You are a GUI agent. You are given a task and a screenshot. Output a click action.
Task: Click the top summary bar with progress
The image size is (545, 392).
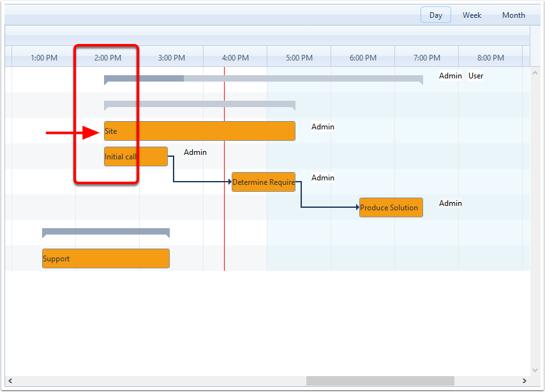[x=264, y=80]
